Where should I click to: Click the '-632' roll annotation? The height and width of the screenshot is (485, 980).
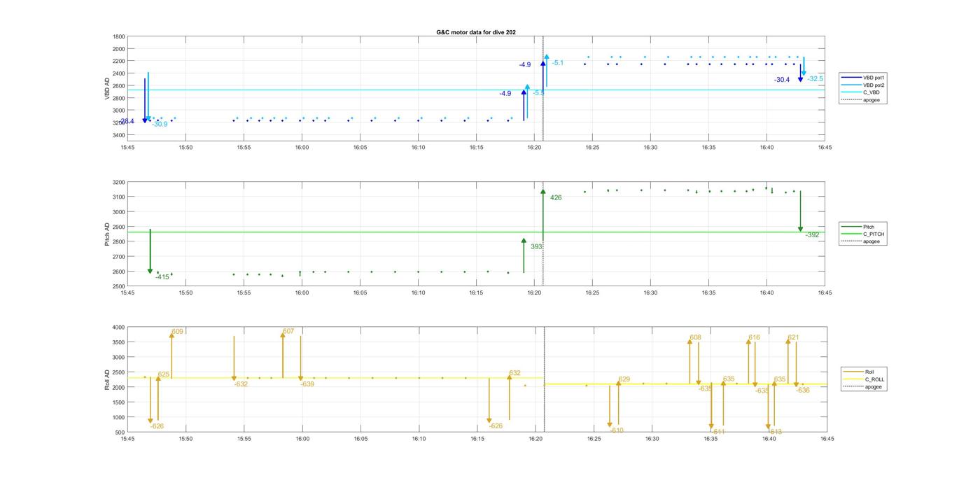click(x=241, y=384)
